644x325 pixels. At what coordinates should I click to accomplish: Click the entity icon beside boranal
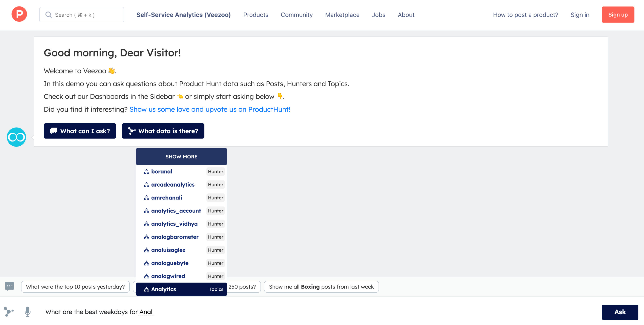147,172
